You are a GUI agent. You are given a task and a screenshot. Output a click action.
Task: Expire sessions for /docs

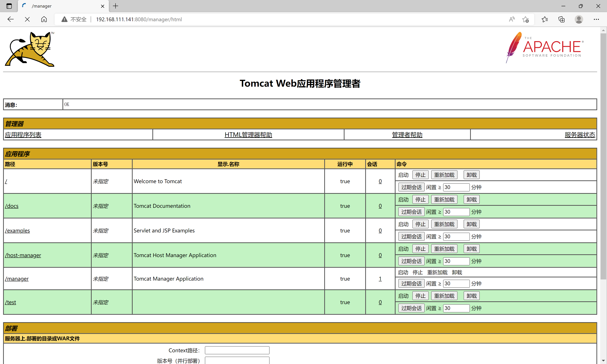pyautogui.click(x=411, y=212)
